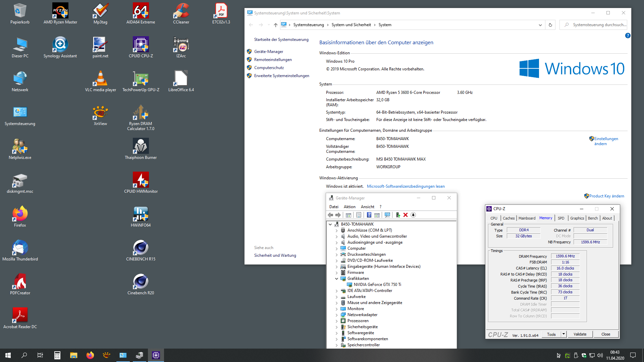644x362 pixels.
Task: Open the Aktion menu in Geräte-Manager
Action: (x=349, y=207)
